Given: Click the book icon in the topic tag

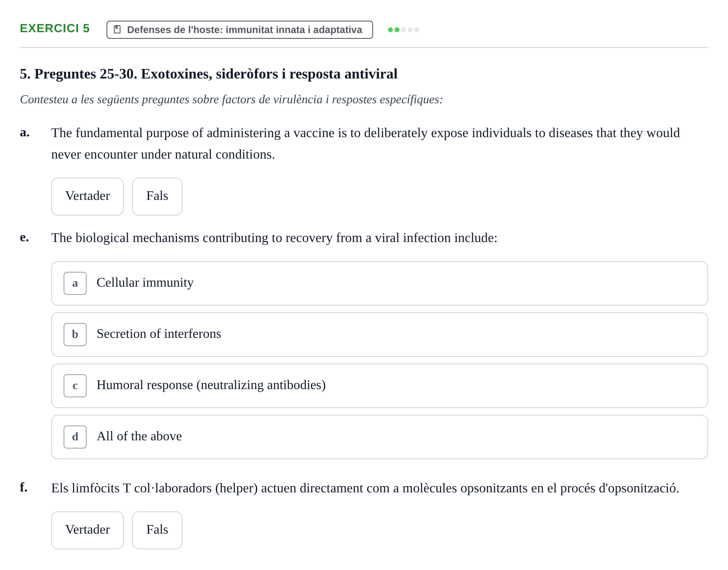Looking at the screenshot, I should click(x=117, y=29).
